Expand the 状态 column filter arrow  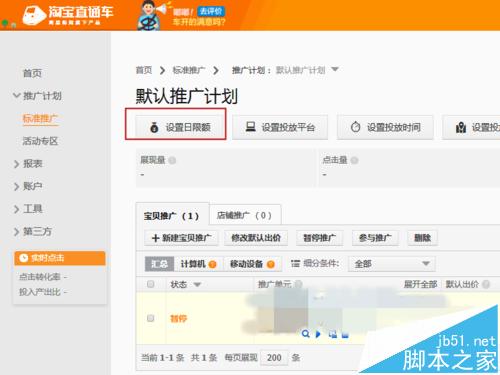(197, 285)
